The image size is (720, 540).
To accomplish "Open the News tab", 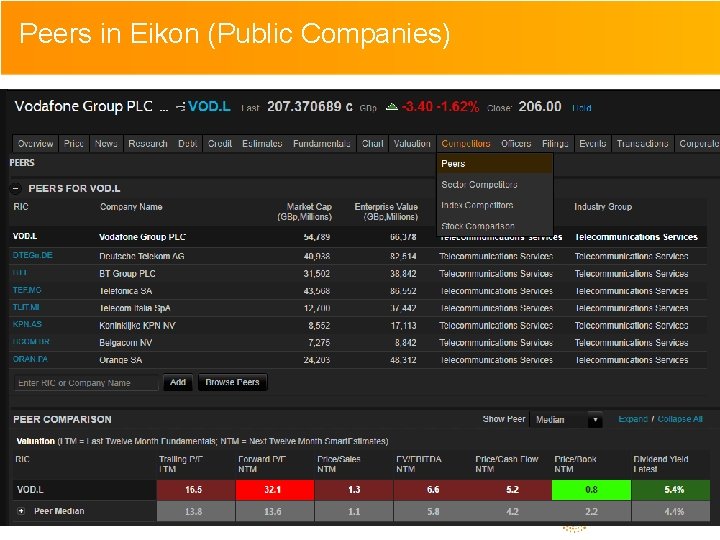I will tap(106, 144).
